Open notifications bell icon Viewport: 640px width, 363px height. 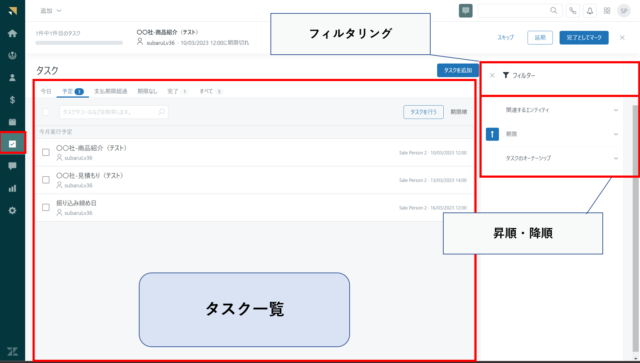pyautogui.click(x=590, y=11)
